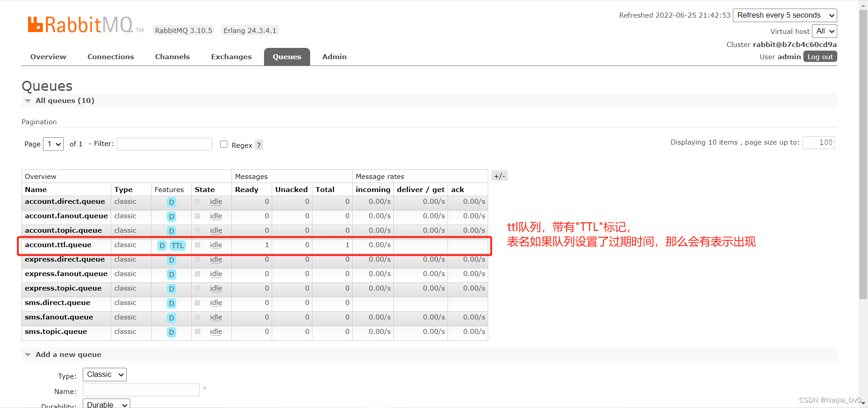Sort by the State column header
This screenshot has height=408, width=868.
pyautogui.click(x=205, y=190)
